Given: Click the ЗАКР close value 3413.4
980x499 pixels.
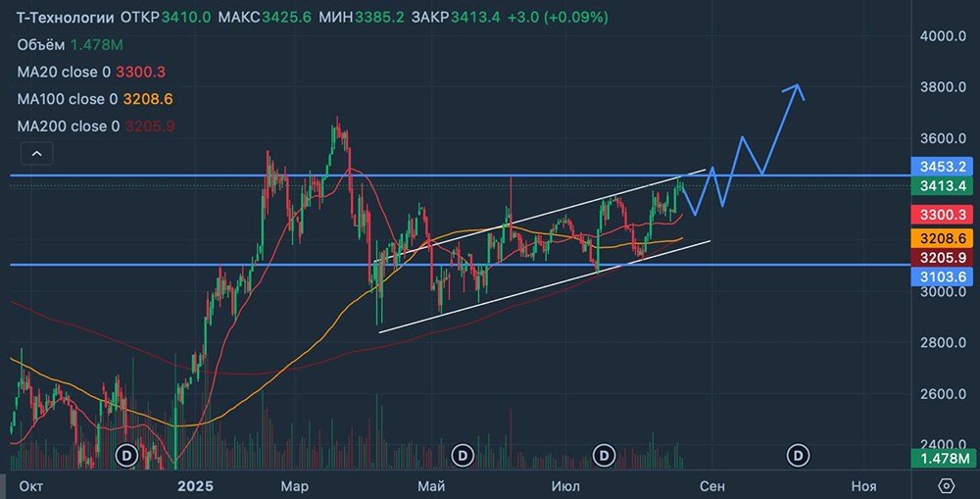Looking at the screenshot, I should click(475, 18).
